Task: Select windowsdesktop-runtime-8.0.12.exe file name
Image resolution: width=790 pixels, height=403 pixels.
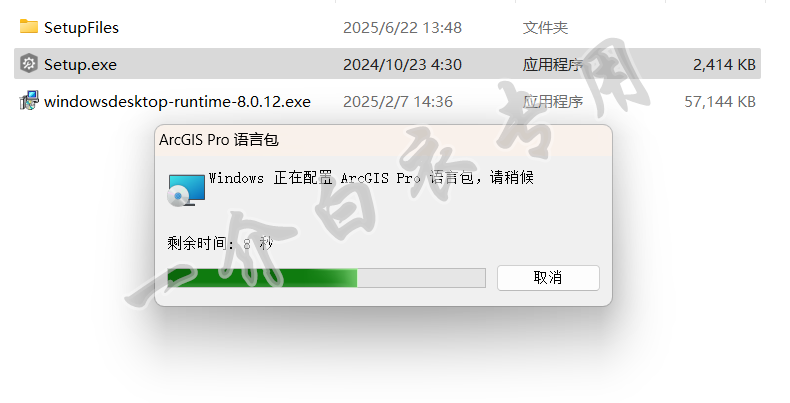Action: 177,102
